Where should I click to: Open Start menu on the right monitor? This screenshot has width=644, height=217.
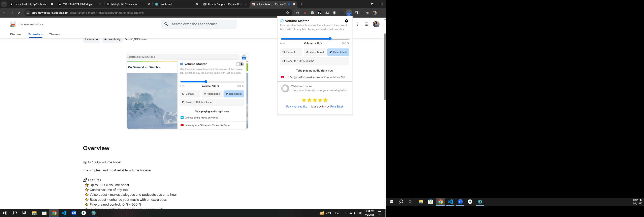tap(391, 202)
